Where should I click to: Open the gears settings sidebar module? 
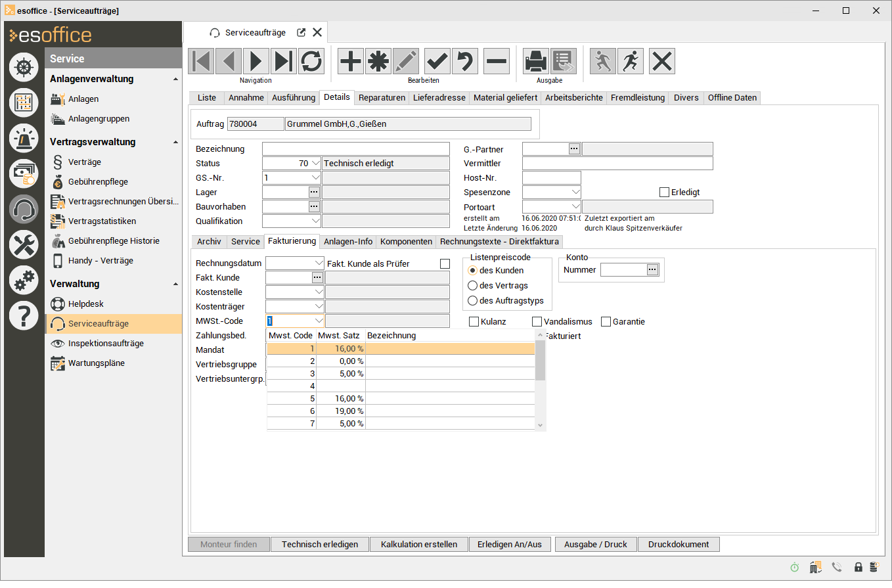coord(24,280)
